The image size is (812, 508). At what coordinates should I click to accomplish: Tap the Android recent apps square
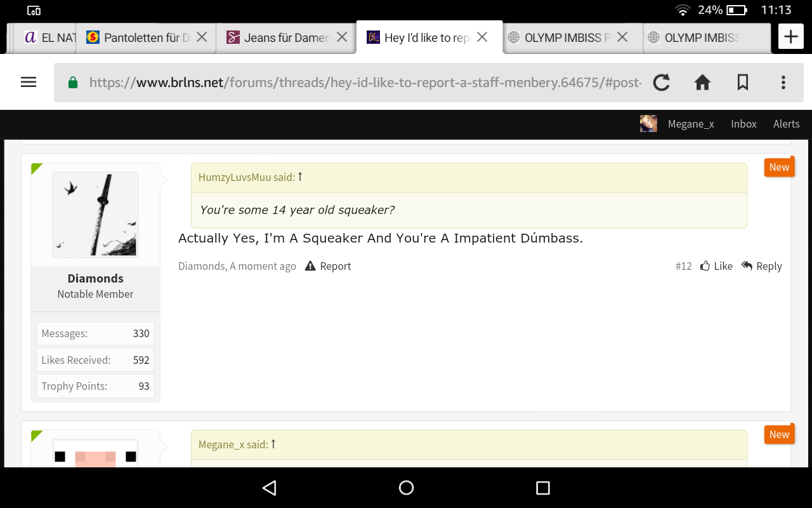(x=542, y=488)
